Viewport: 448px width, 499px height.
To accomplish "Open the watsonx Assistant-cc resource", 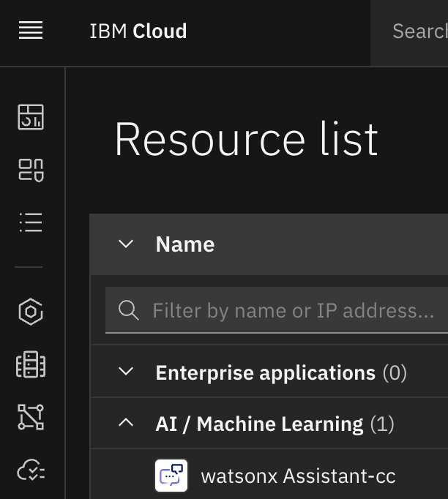I will tap(299, 476).
